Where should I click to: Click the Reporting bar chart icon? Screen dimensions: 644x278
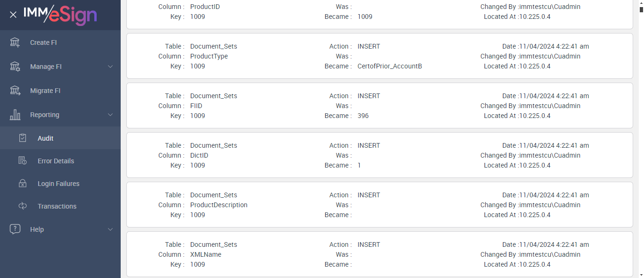[x=15, y=115]
